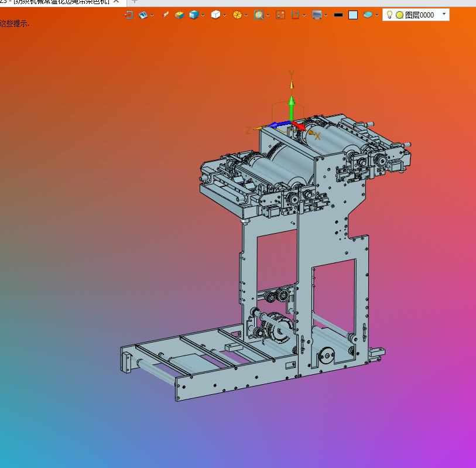Click the red section view icon
This screenshot has width=476, height=468.
[x=296, y=15]
